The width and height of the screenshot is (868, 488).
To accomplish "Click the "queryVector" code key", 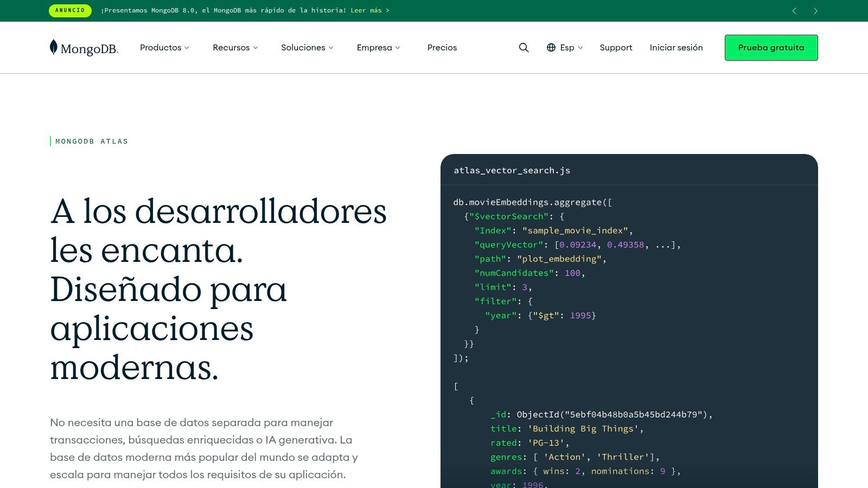I will click(x=509, y=245).
